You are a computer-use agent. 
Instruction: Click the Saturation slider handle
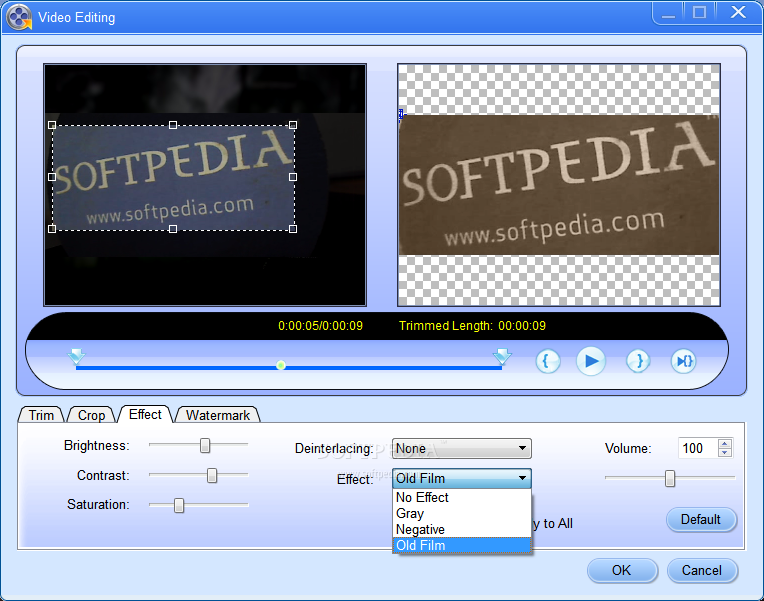[x=179, y=505]
